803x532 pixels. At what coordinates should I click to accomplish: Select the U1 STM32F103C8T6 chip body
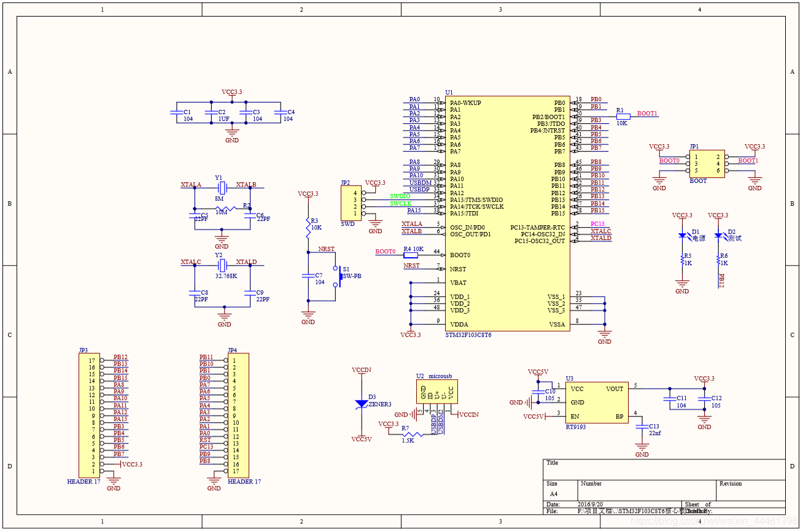(508, 214)
